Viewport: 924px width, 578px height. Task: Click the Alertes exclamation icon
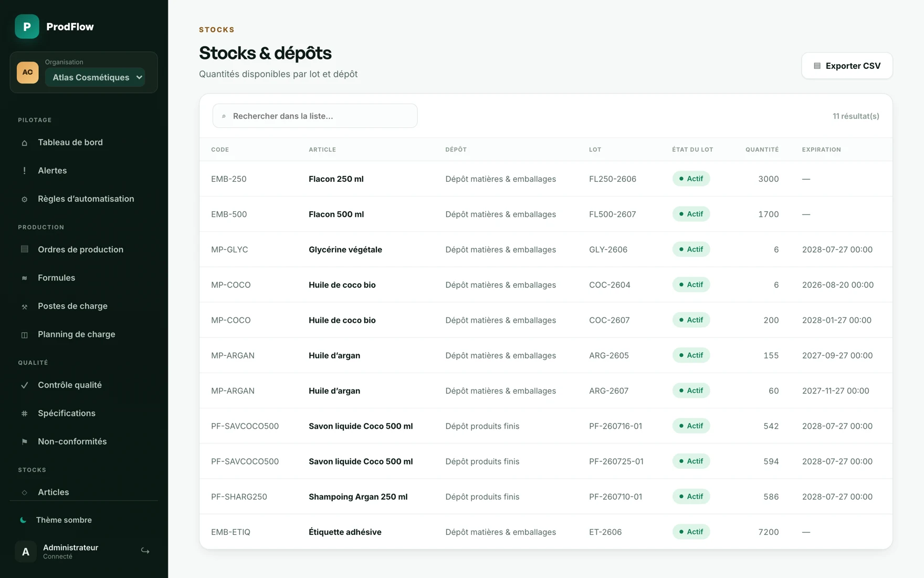click(x=24, y=171)
